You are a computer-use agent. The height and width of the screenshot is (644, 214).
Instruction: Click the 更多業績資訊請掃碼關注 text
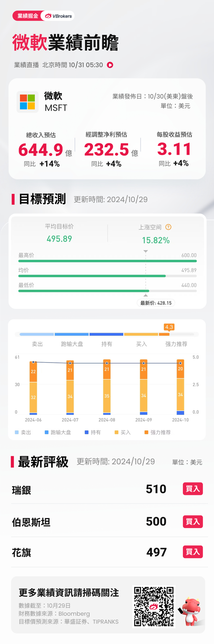tap(69, 593)
